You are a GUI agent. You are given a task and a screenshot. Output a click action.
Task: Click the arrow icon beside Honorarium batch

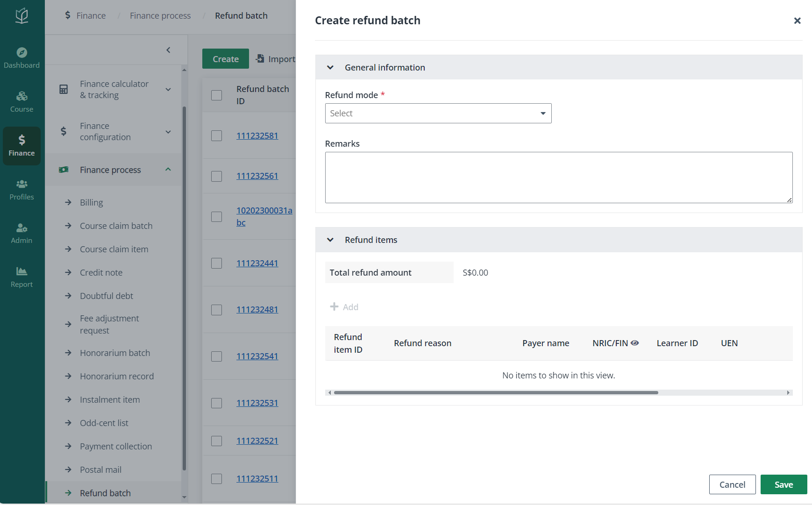(68, 353)
